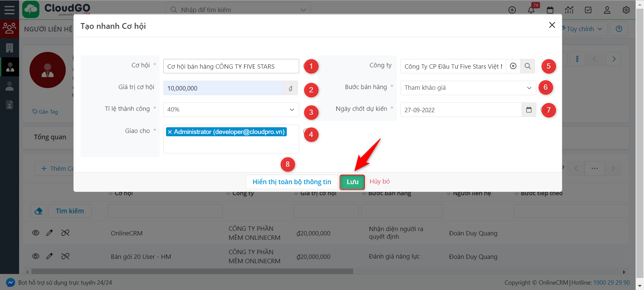Click the notification bell icon

531,10
